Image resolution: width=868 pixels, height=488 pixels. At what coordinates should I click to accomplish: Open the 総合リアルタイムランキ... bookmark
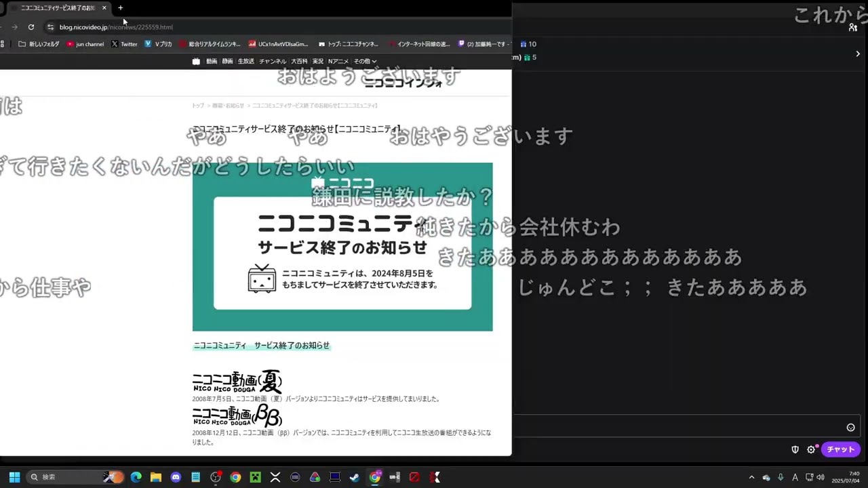(210, 44)
